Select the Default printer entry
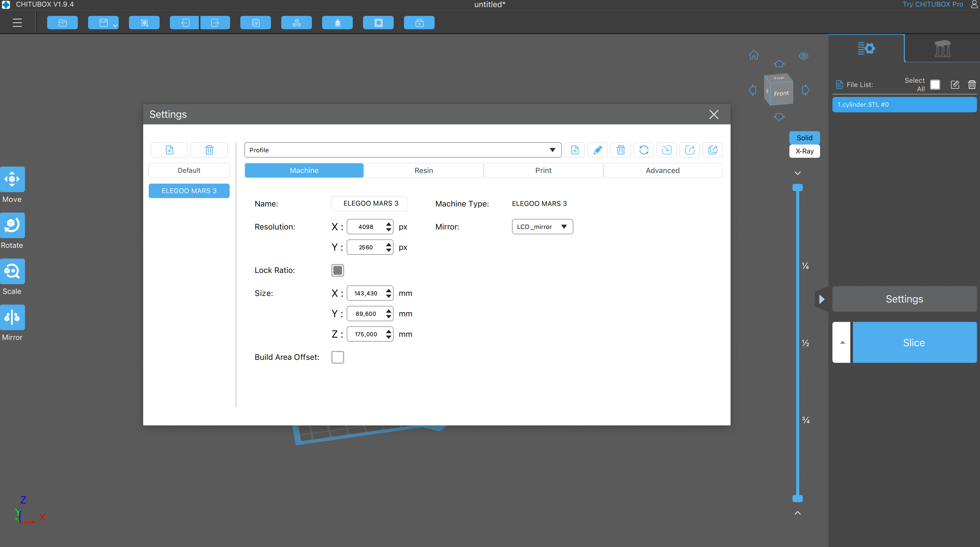 189,170
